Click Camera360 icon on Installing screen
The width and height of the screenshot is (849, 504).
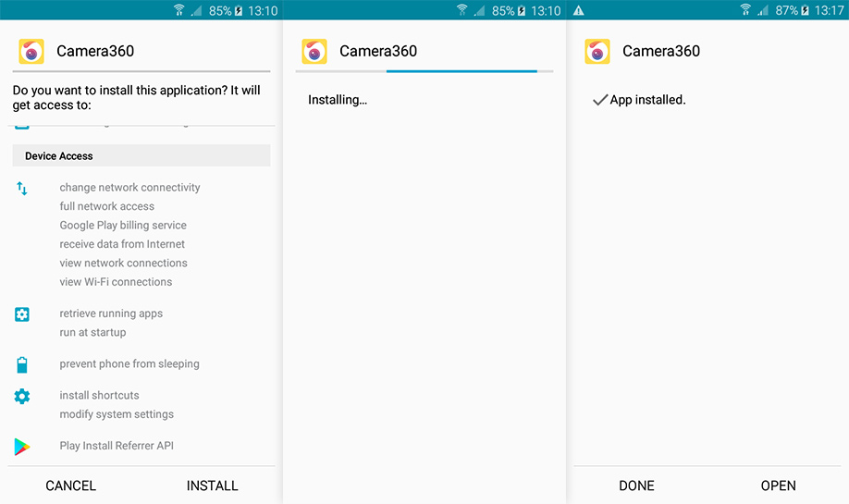coord(314,52)
